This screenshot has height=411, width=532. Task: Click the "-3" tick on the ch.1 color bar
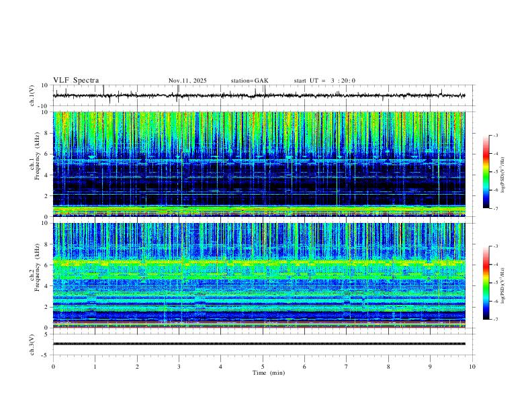495,135
